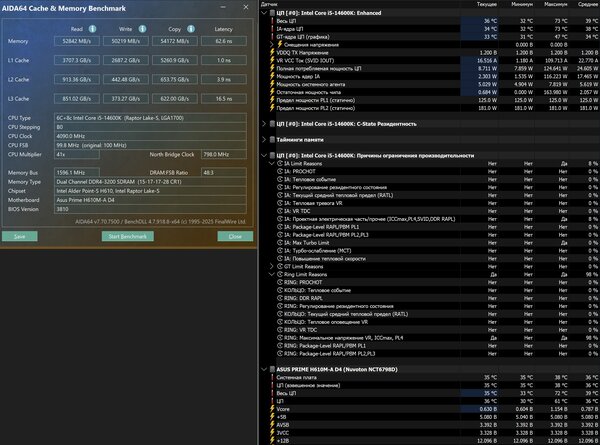Click the VR VCC current lightning icon

coord(272,60)
